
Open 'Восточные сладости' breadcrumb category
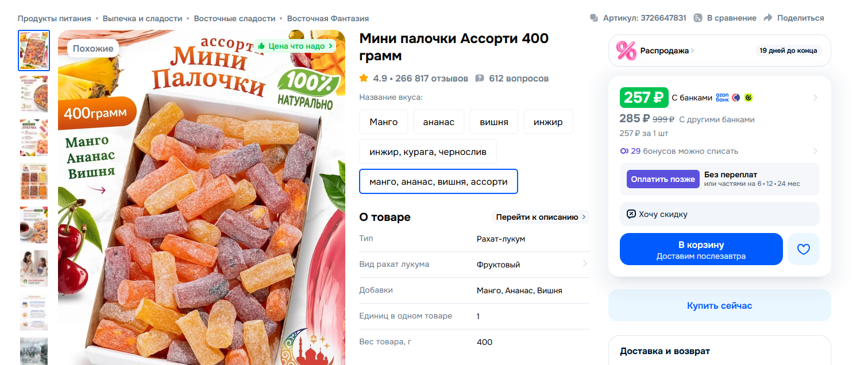[234, 18]
